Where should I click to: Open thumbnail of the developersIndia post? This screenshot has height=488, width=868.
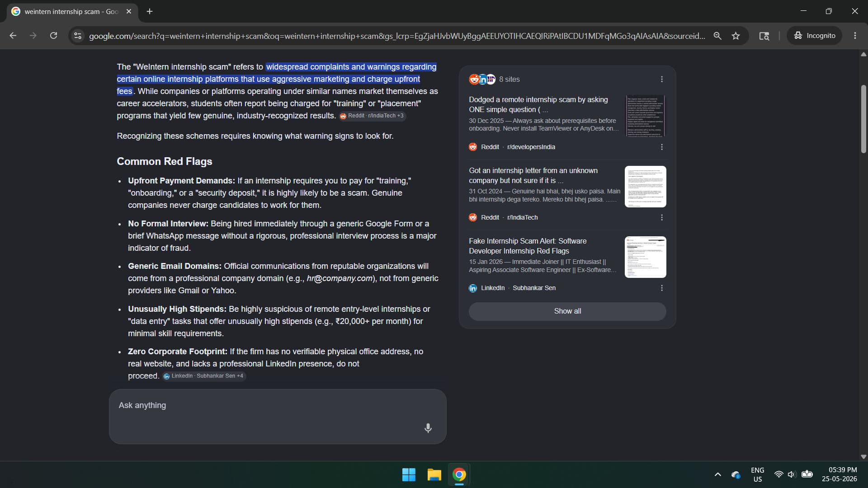(646, 116)
